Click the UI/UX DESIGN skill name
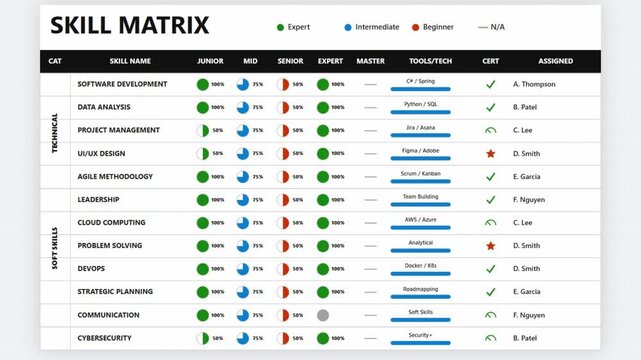 click(101, 154)
